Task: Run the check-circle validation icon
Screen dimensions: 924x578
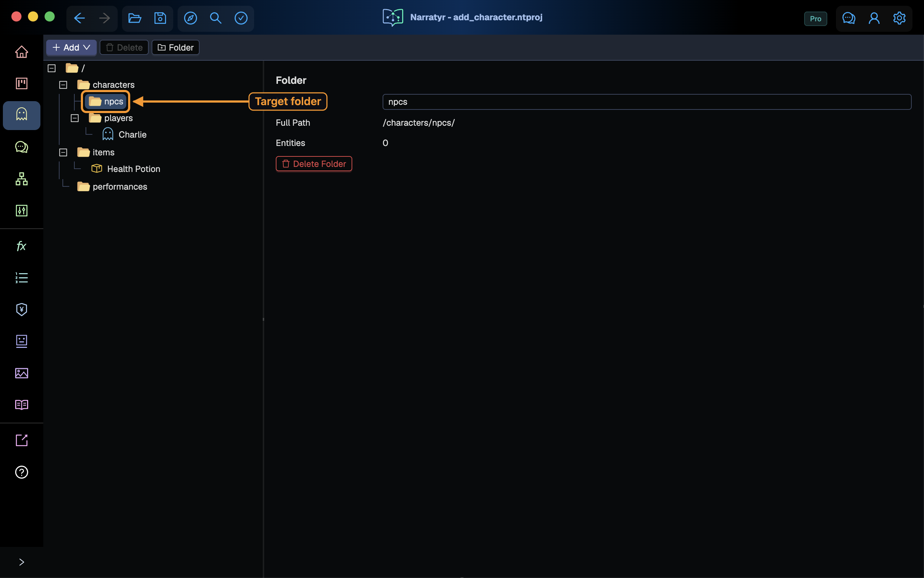Action: click(241, 18)
